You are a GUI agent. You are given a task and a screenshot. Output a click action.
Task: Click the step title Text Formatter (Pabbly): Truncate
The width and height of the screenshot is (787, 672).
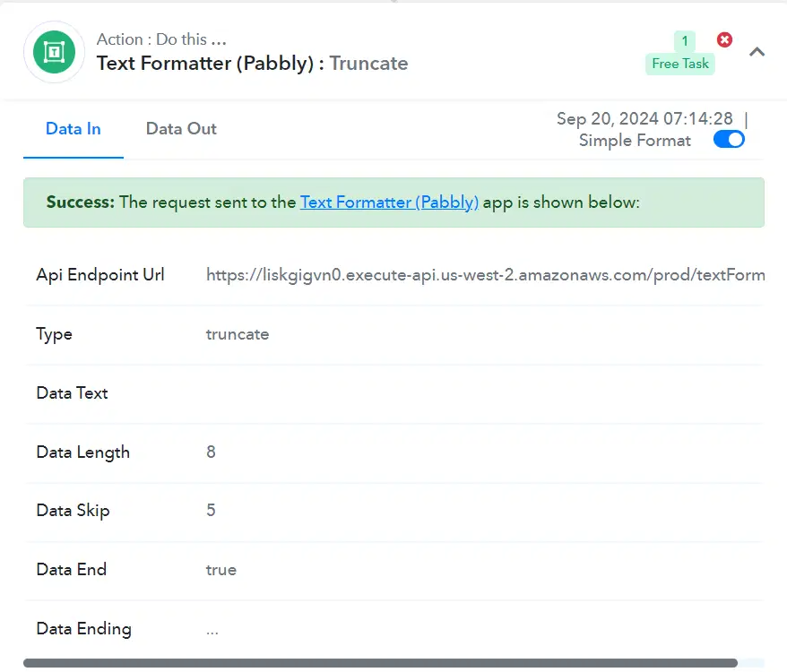tap(252, 64)
